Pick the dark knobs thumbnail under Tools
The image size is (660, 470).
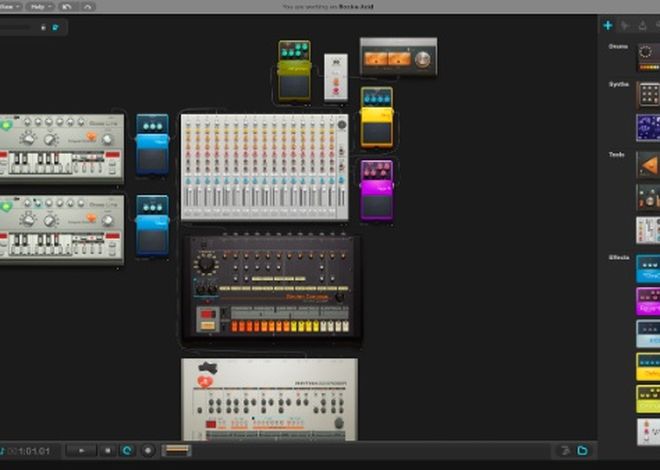(x=649, y=197)
